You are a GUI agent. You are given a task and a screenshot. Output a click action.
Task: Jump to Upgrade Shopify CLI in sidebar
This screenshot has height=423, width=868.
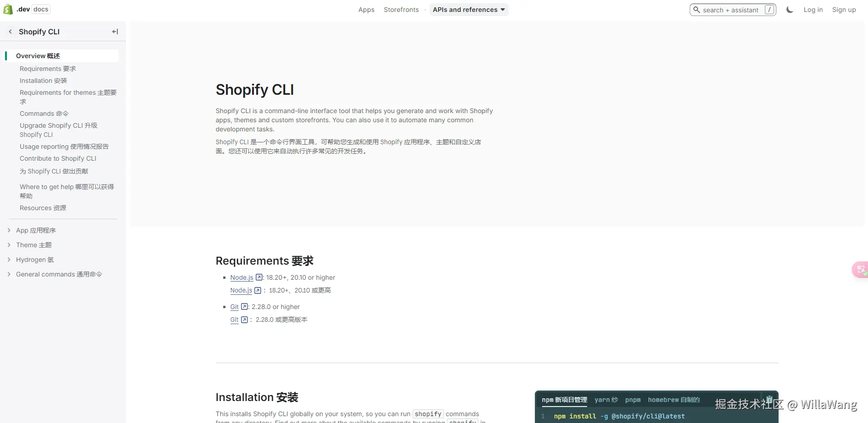pyautogui.click(x=58, y=130)
